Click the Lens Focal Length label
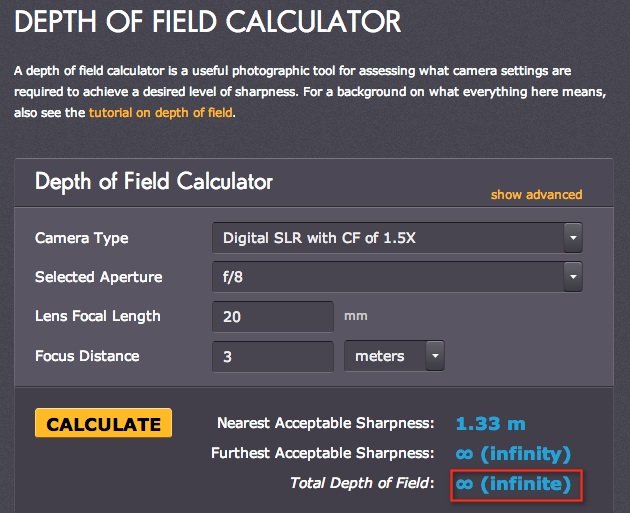 pyautogui.click(x=98, y=316)
